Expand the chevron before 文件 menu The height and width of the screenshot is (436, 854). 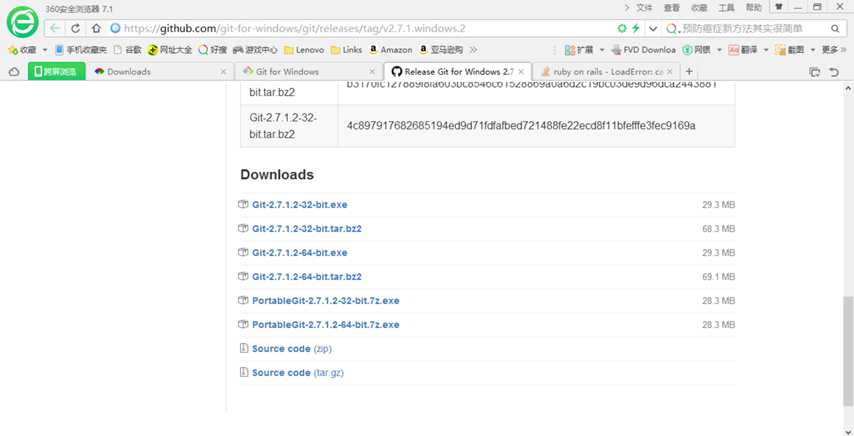[x=627, y=8]
